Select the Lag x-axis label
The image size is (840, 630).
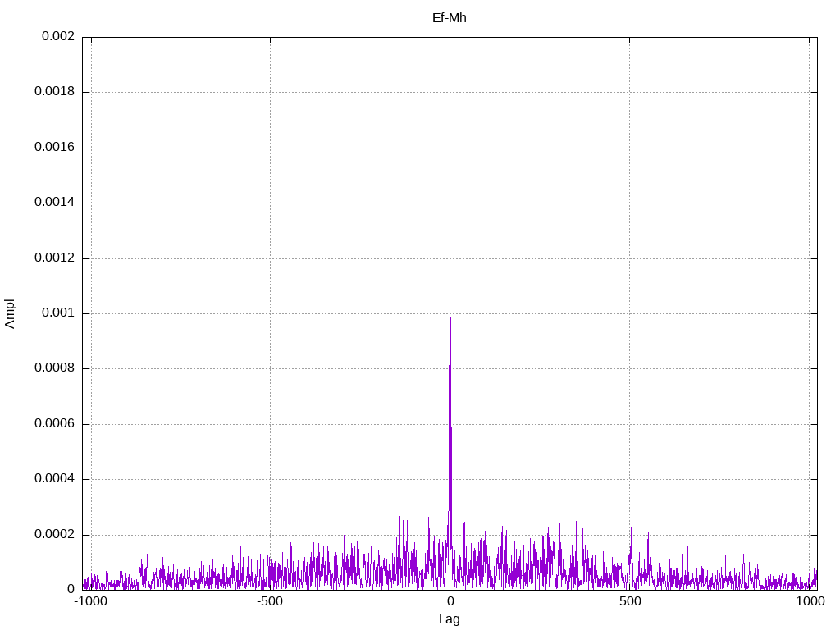(449, 619)
